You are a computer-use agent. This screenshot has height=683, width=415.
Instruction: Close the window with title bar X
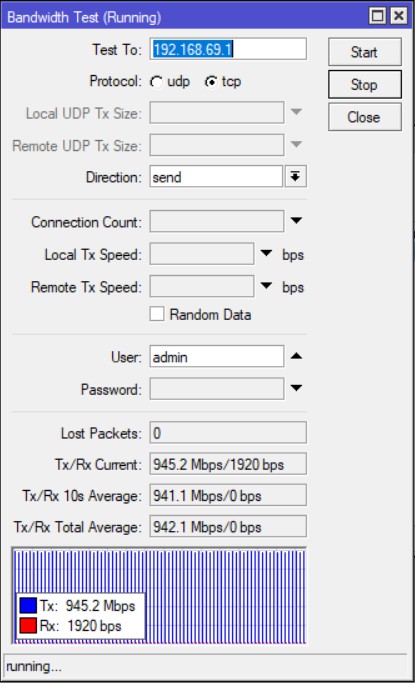[x=398, y=16]
